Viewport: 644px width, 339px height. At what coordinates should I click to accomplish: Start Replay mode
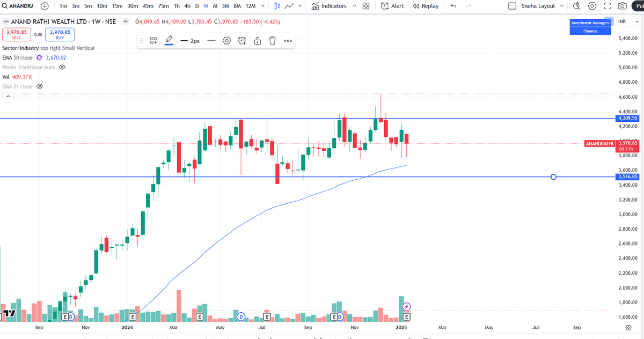tap(426, 6)
